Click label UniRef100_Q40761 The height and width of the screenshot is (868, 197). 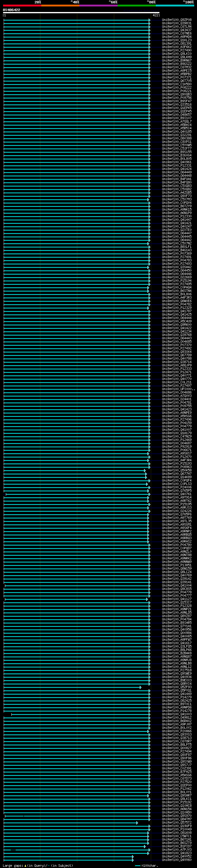[x=176, y=494]
